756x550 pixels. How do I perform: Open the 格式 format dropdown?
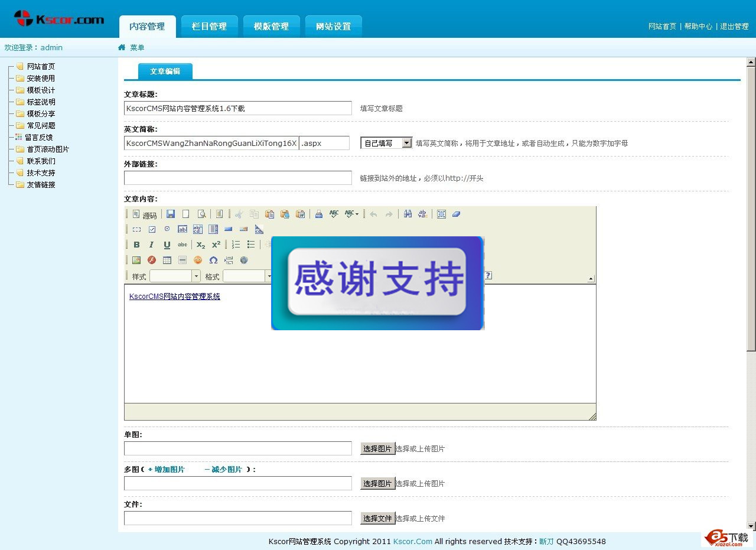click(248, 276)
